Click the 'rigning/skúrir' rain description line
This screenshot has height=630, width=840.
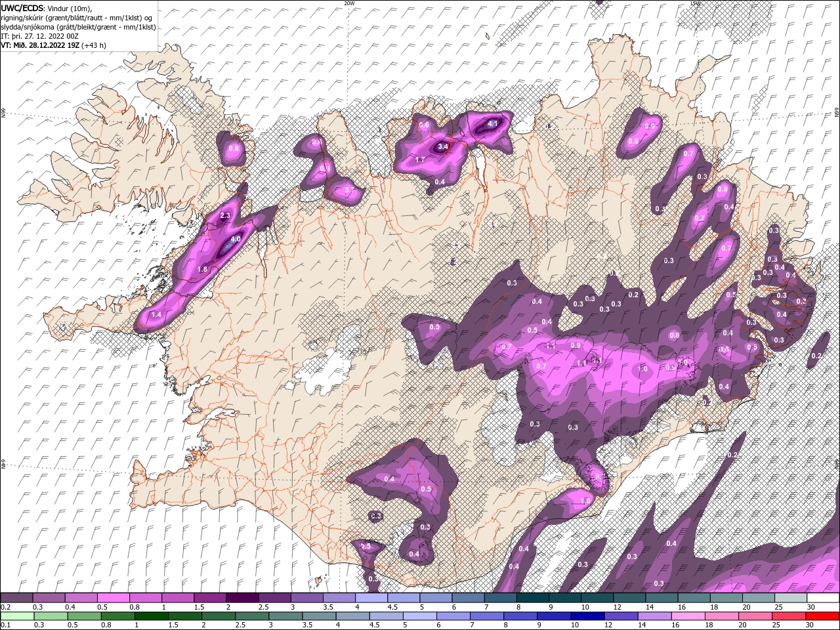tap(76, 18)
